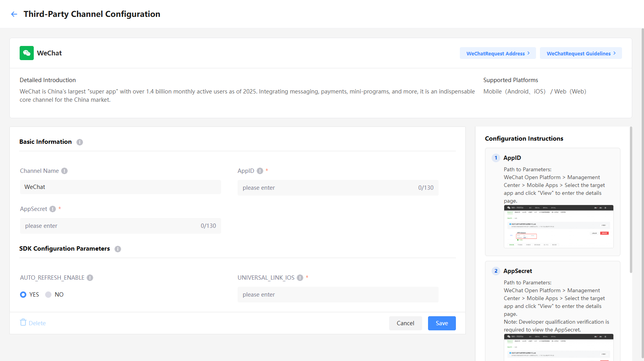Click the trash can Delete icon
The height and width of the screenshot is (361, 644).
(x=23, y=323)
